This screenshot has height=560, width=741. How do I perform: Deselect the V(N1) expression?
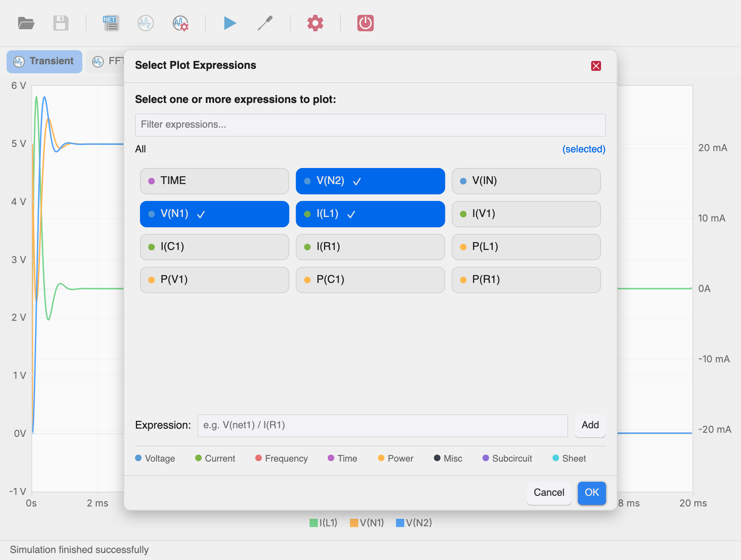click(214, 214)
